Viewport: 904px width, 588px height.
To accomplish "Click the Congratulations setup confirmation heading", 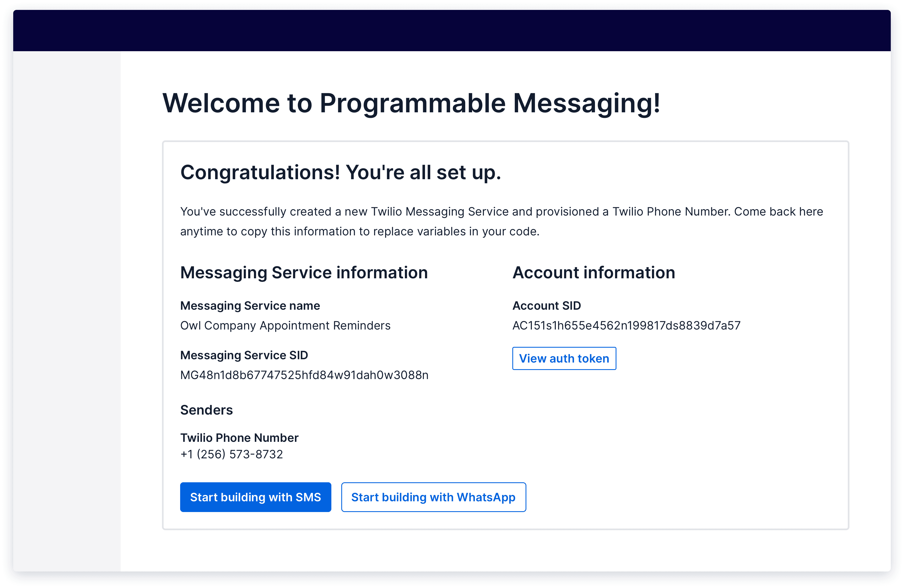I will click(x=340, y=173).
